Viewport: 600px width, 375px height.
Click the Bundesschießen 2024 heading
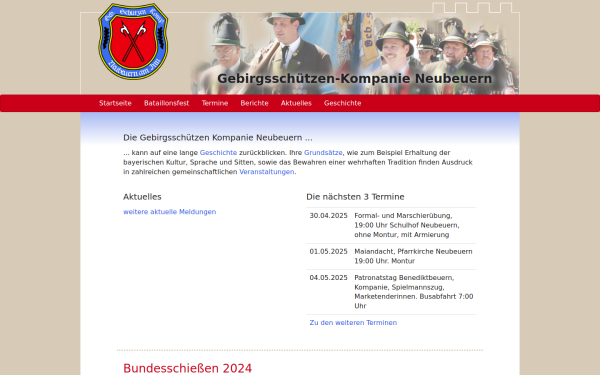coord(188,368)
